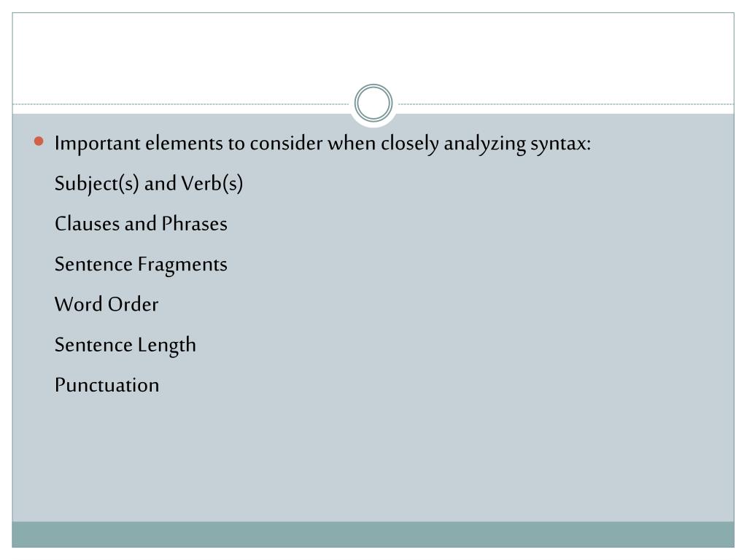
Task: Click the word 'Important' in the heading
Action: tap(97, 144)
